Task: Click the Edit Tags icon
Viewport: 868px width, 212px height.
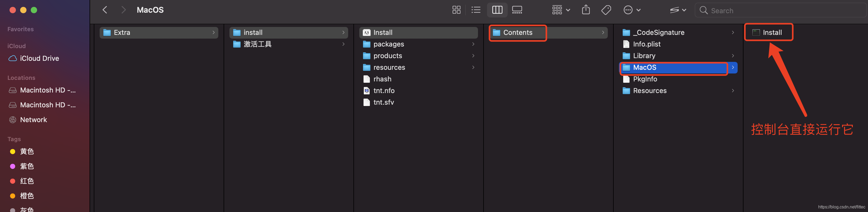Action: (x=606, y=10)
